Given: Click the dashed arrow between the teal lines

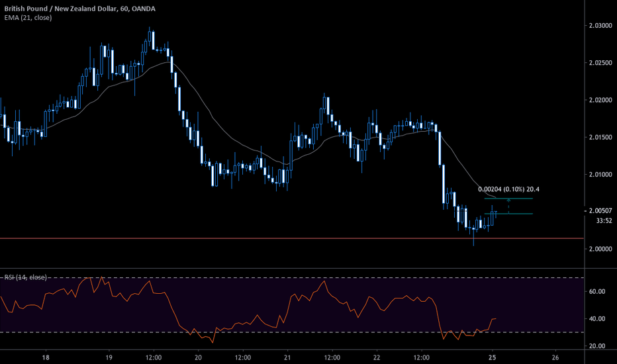Looking at the screenshot, I should pos(508,206).
